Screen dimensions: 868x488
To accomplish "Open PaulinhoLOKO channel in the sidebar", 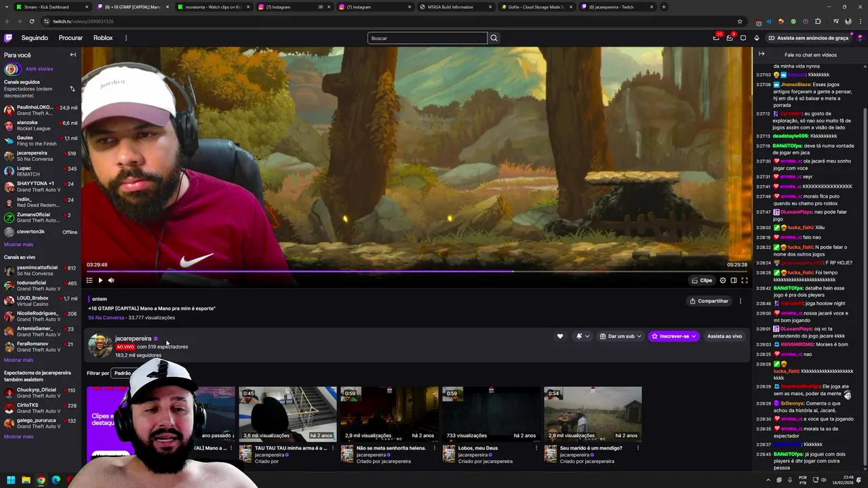I will [x=41, y=110].
